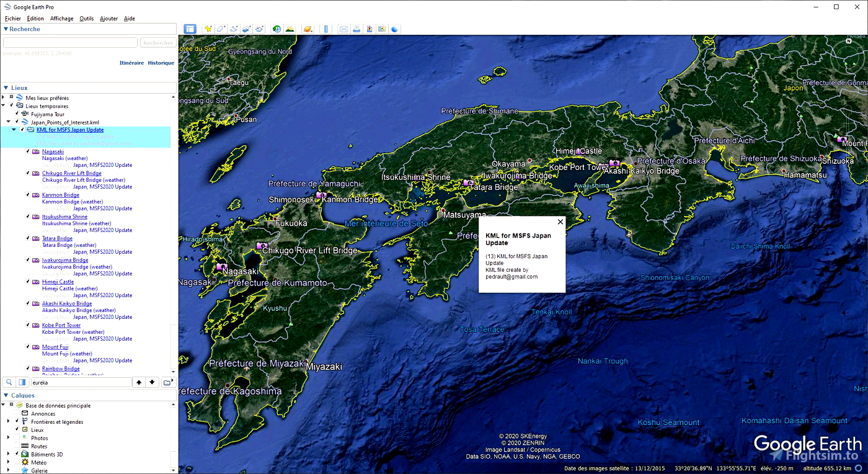Open the Itinéraire link
The height and width of the screenshot is (474, 868).
(x=131, y=63)
